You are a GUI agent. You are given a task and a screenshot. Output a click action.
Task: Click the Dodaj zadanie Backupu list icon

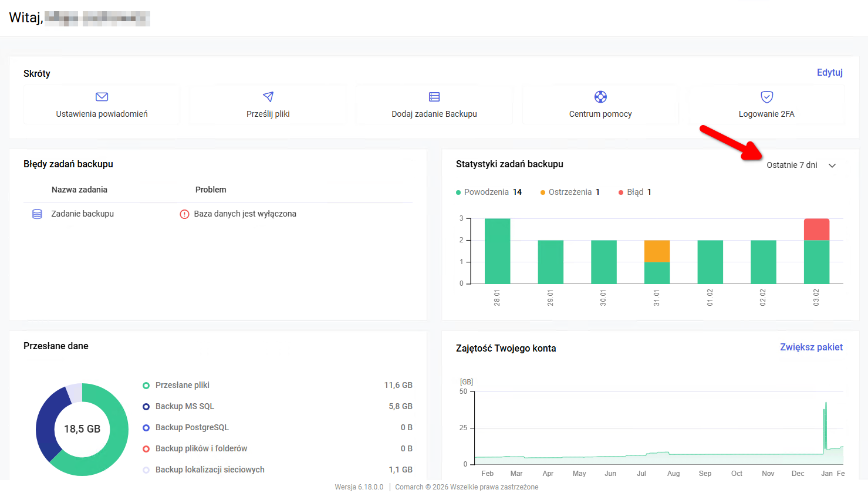(x=434, y=97)
